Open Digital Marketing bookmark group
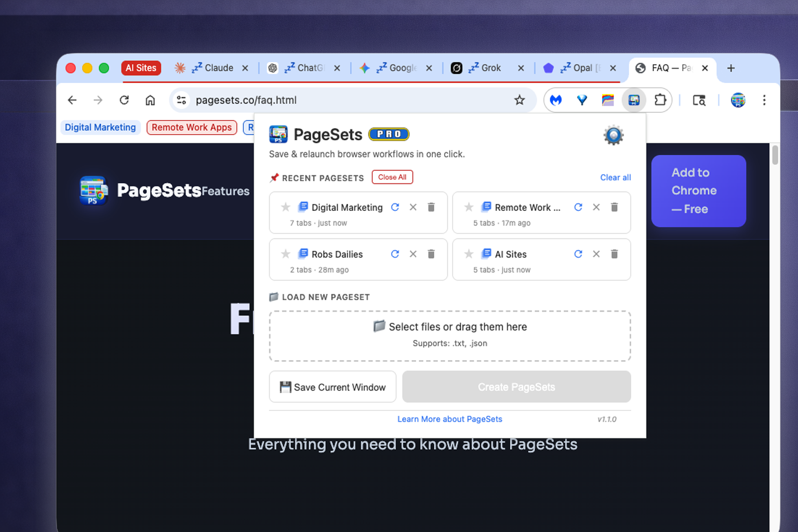 100,127
